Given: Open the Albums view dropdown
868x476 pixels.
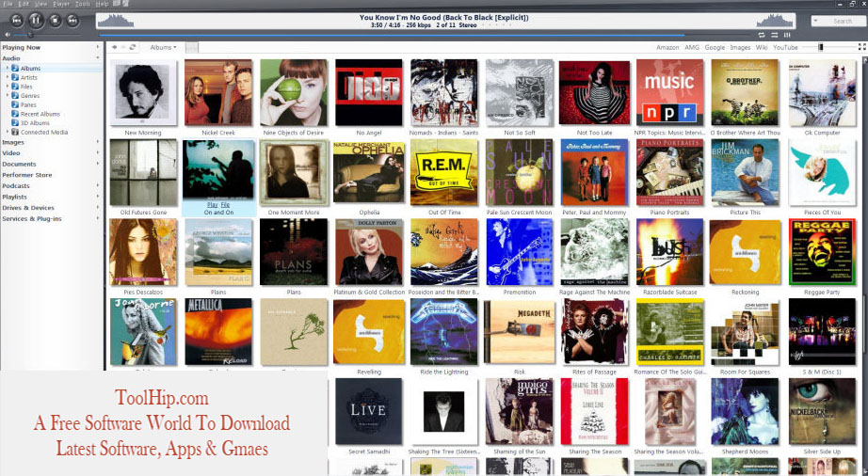Looking at the screenshot, I should (x=163, y=48).
